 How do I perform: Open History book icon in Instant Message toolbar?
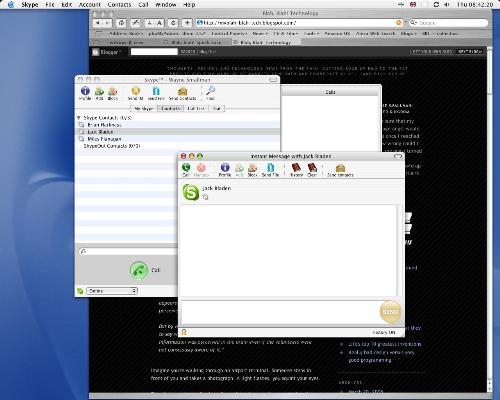296,168
